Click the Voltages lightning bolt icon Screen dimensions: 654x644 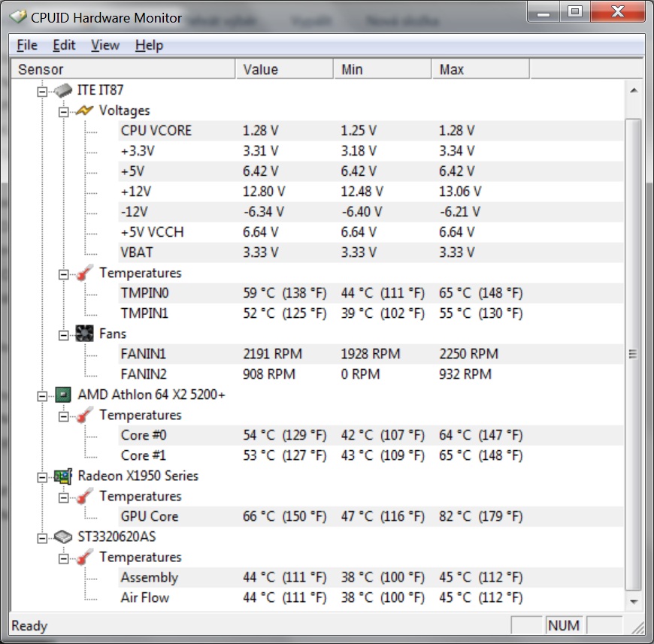[85, 110]
